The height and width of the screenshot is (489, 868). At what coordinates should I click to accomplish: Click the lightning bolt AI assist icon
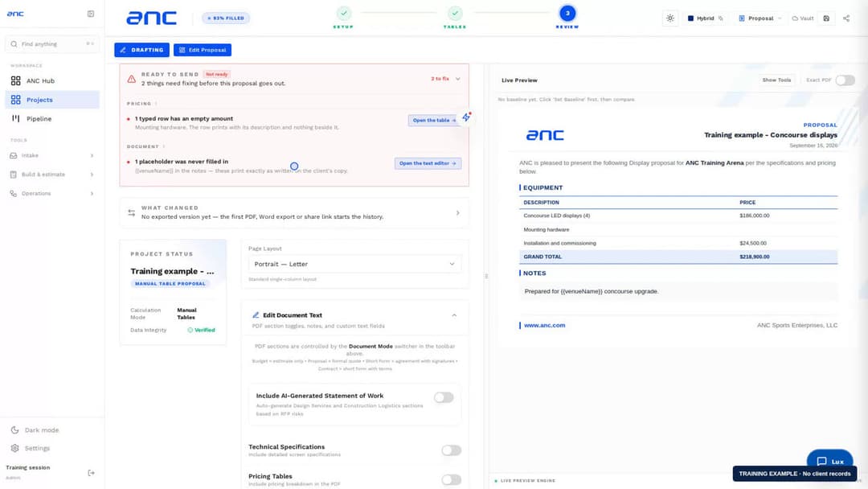point(467,117)
